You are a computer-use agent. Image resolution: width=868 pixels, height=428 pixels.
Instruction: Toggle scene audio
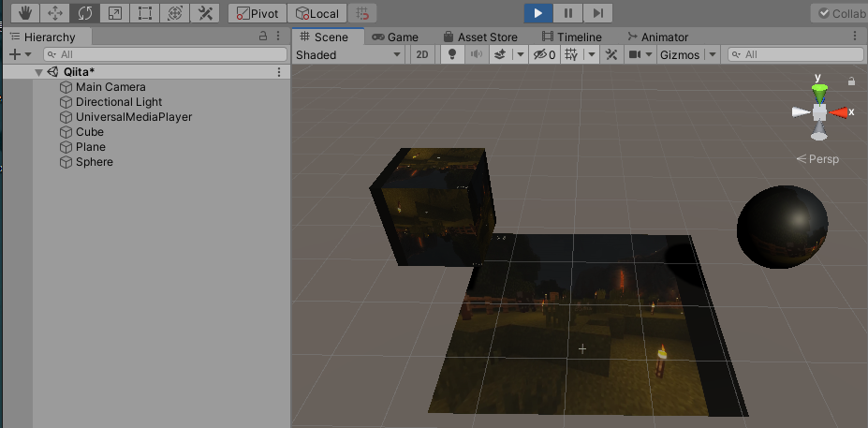pyautogui.click(x=477, y=54)
